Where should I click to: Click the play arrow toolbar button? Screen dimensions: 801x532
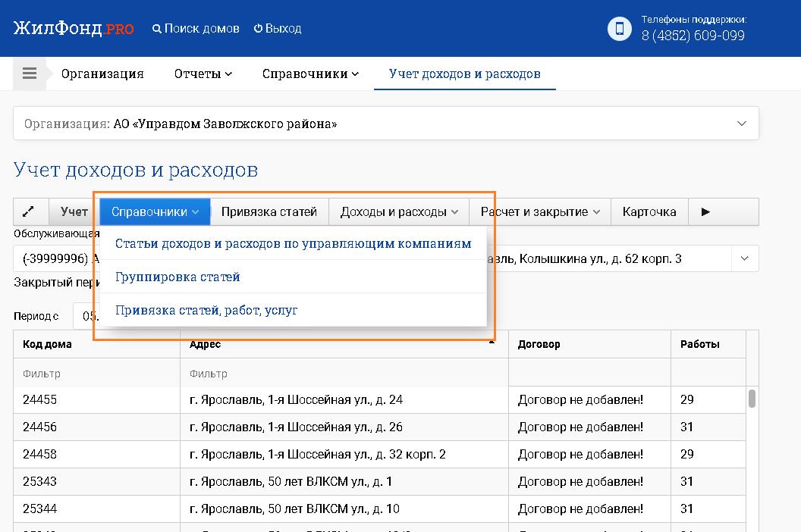(705, 212)
